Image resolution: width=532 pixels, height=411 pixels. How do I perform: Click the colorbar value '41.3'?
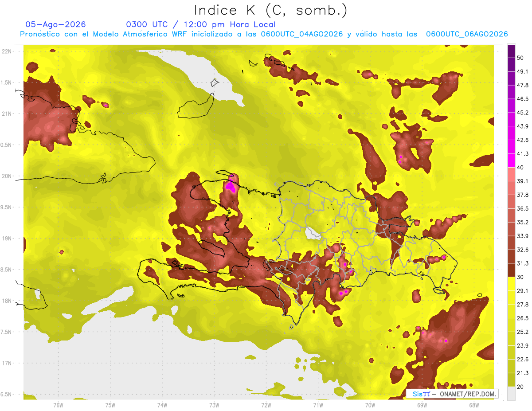pos(522,154)
